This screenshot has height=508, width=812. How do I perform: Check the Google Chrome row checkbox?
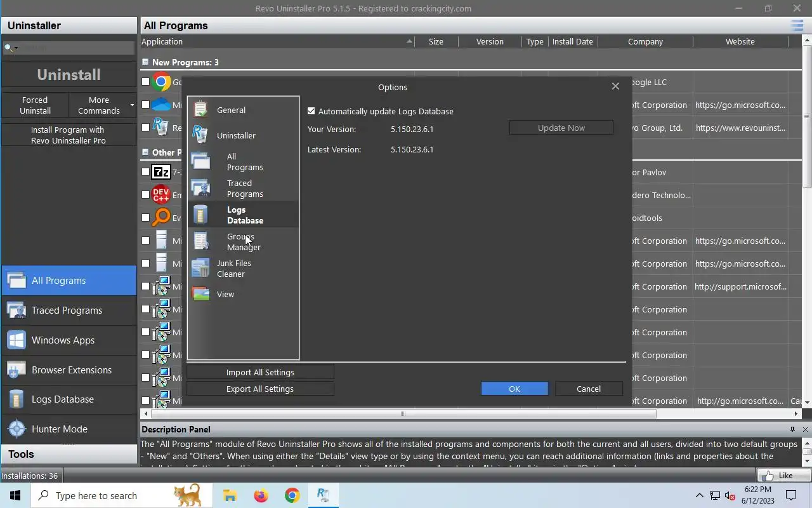pos(146,82)
